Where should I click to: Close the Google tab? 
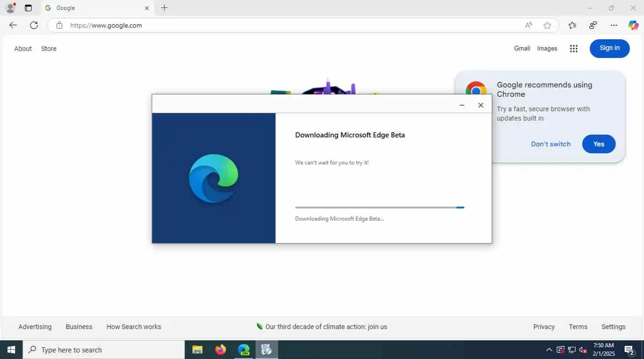pos(146,8)
